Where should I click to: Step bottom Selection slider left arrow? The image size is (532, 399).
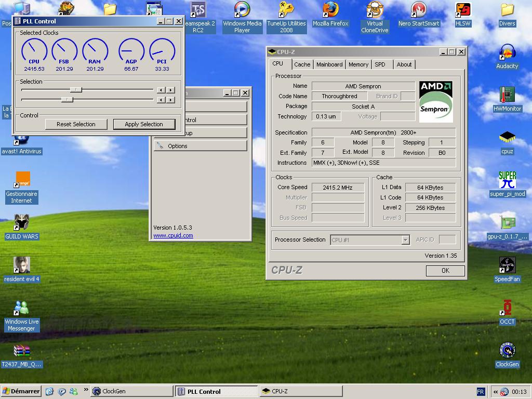(161, 100)
